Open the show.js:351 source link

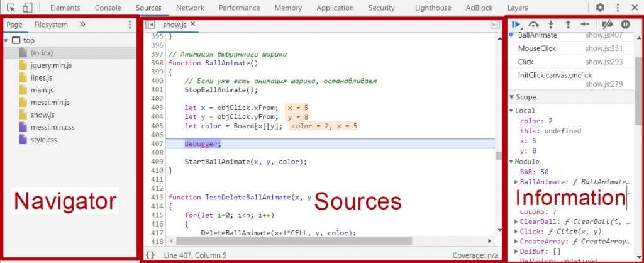click(604, 48)
